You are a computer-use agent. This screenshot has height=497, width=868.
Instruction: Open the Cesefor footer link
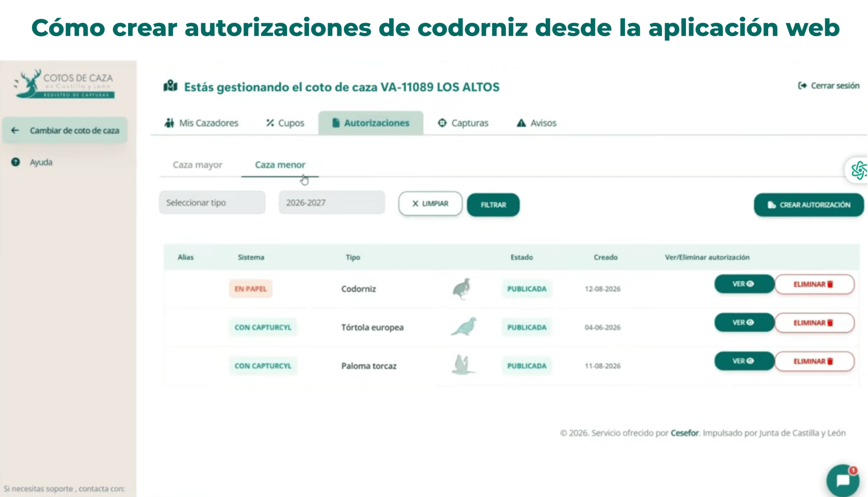pyautogui.click(x=684, y=433)
